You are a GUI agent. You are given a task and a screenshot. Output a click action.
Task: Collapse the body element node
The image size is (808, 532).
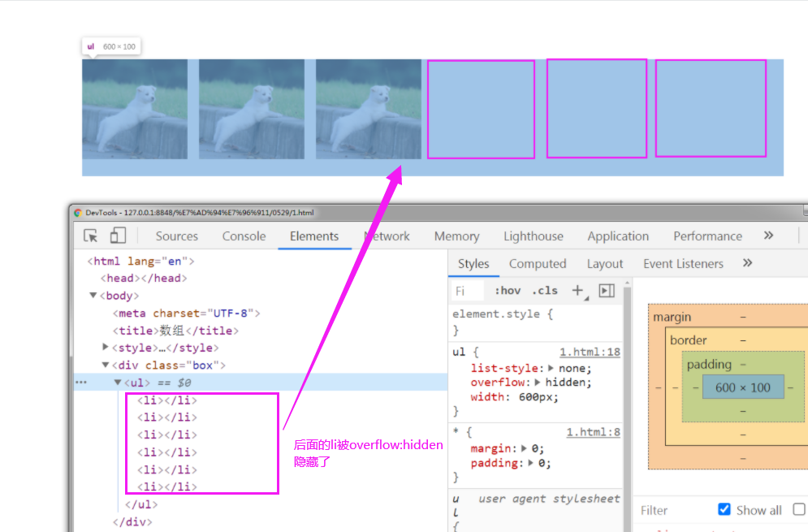click(x=93, y=296)
